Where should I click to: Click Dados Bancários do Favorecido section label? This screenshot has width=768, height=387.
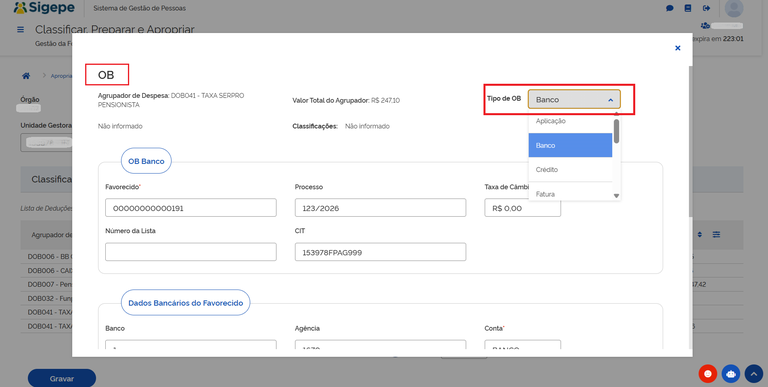(186, 303)
